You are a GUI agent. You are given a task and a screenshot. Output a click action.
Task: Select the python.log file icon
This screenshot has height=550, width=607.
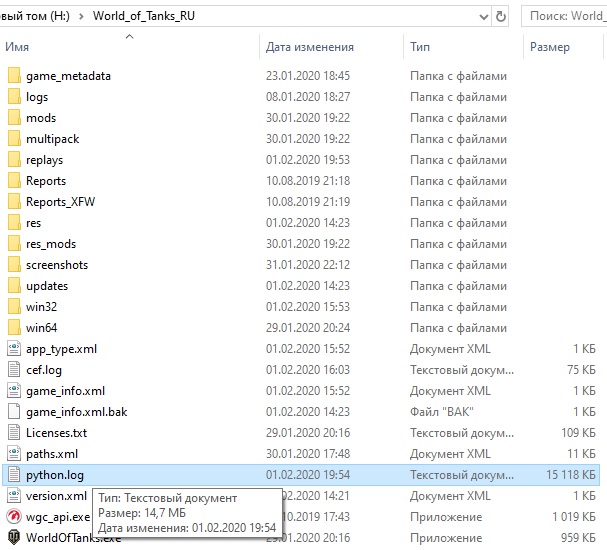pos(14,475)
